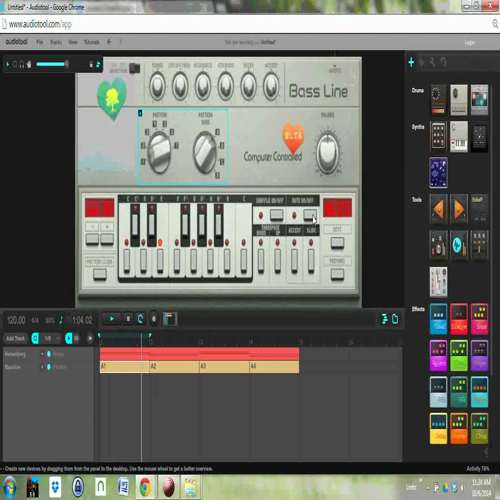
Task: Click the wrench icon in device panel header
Action: (432, 62)
